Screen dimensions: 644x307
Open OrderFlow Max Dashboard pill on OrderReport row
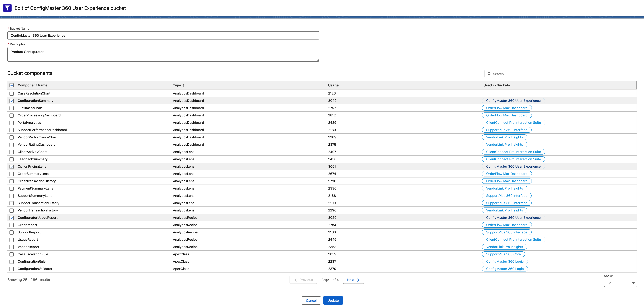[x=507, y=225]
